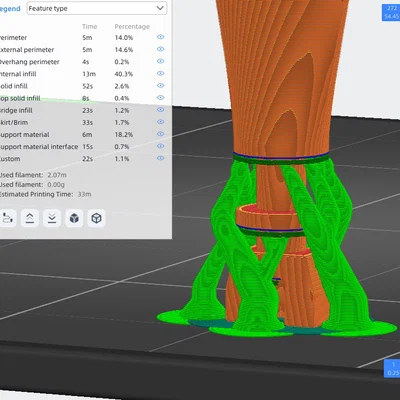Click bottom layer slider handle 0.25
400x400 pixels.
click(x=392, y=369)
